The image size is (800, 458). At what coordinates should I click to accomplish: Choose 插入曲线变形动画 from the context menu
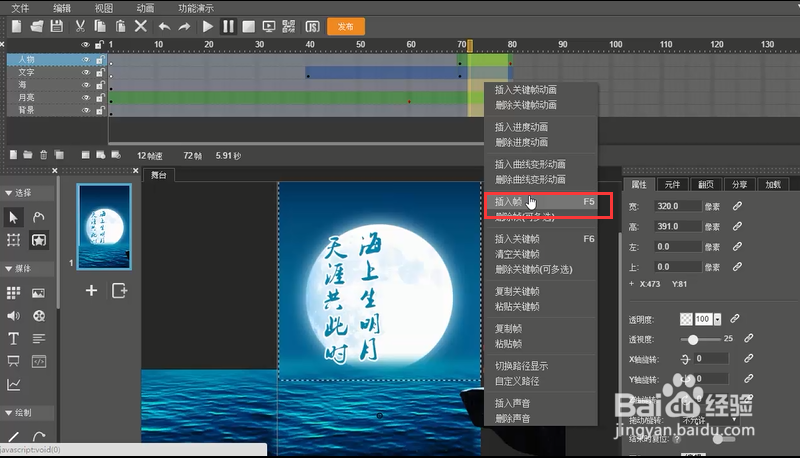(x=530, y=164)
